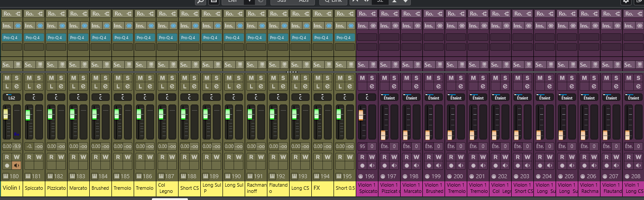The width and height of the screenshot is (644, 200).
Task: Toggle orange Monitor speaker on Violin I
Action: pyautogui.click(x=17, y=165)
